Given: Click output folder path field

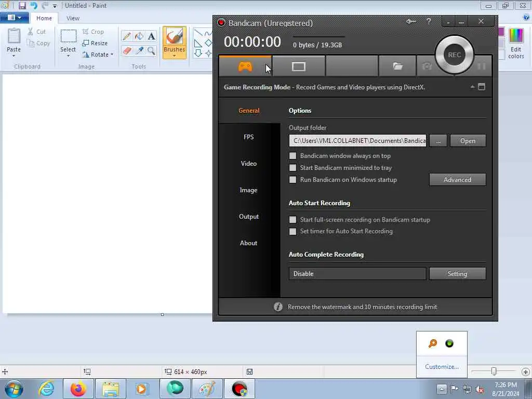Looking at the screenshot, I should [x=357, y=141].
